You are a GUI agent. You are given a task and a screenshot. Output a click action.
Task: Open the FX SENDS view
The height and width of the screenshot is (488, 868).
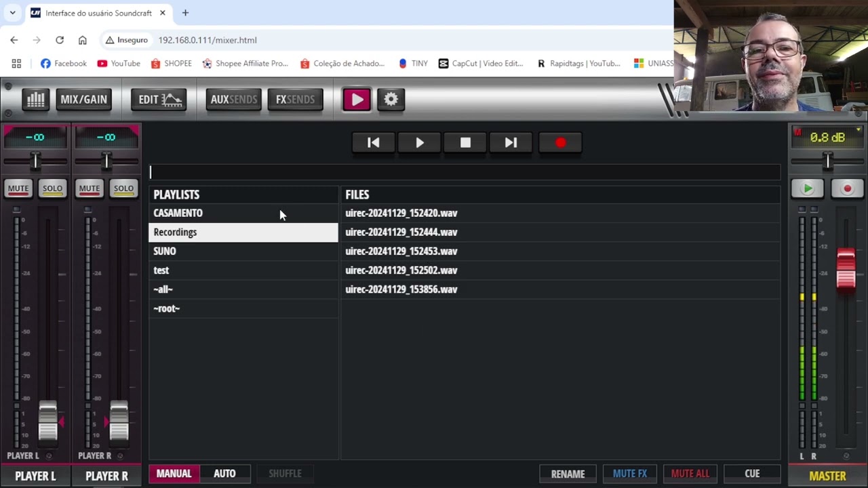[295, 100]
